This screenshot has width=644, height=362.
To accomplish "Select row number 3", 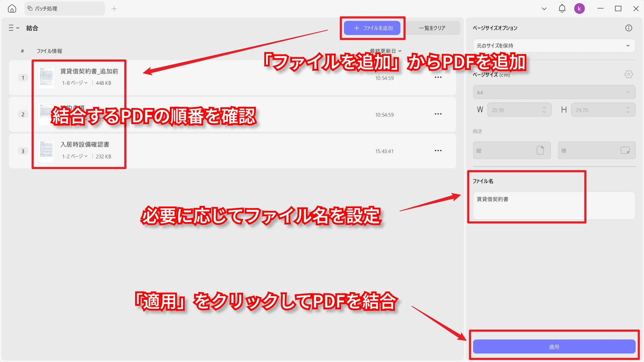I will [23, 151].
